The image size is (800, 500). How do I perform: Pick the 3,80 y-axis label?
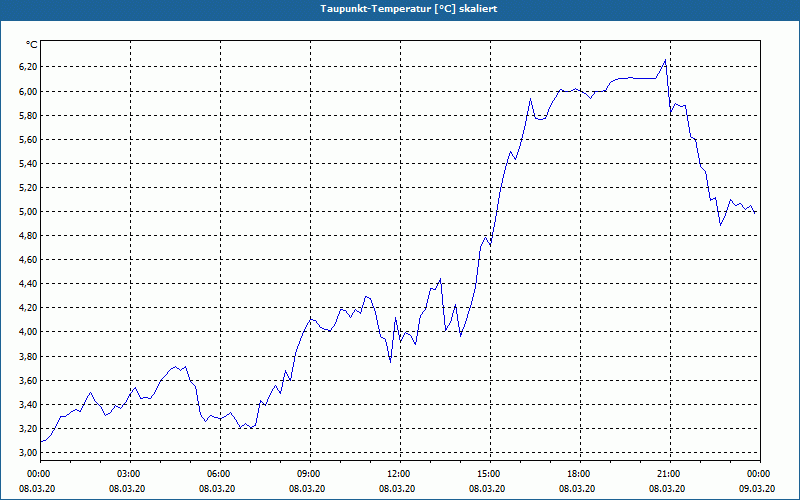click(29, 357)
